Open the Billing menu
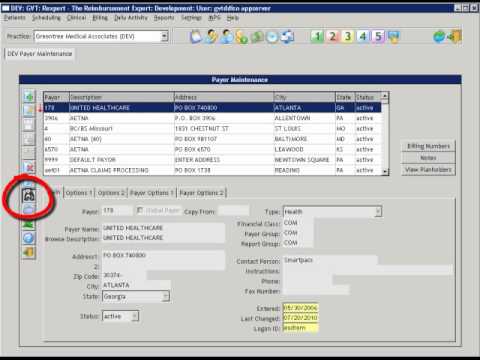This screenshot has width=480, height=360. click(x=100, y=18)
